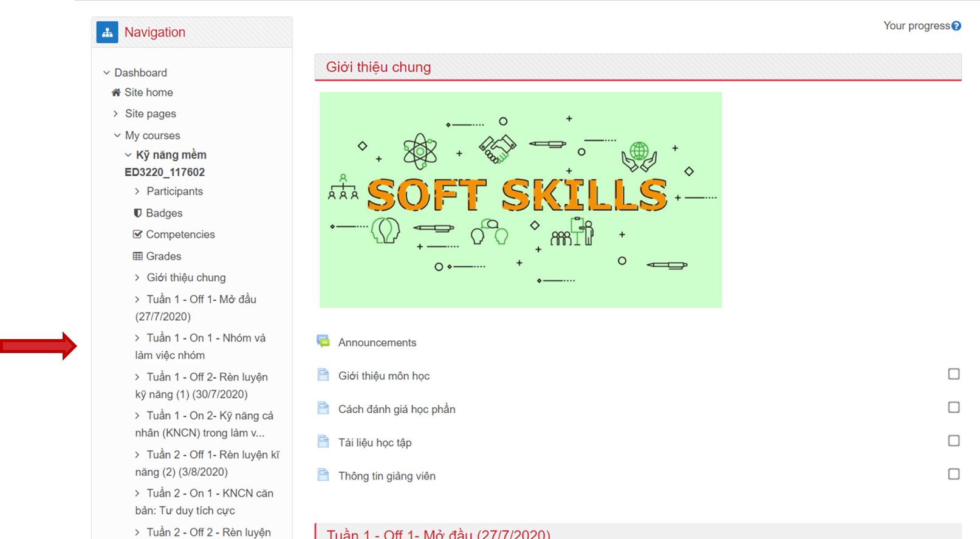Viewport: 980px width, 539px height.
Task: Click the Announcements forum icon
Action: click(323, 342)
